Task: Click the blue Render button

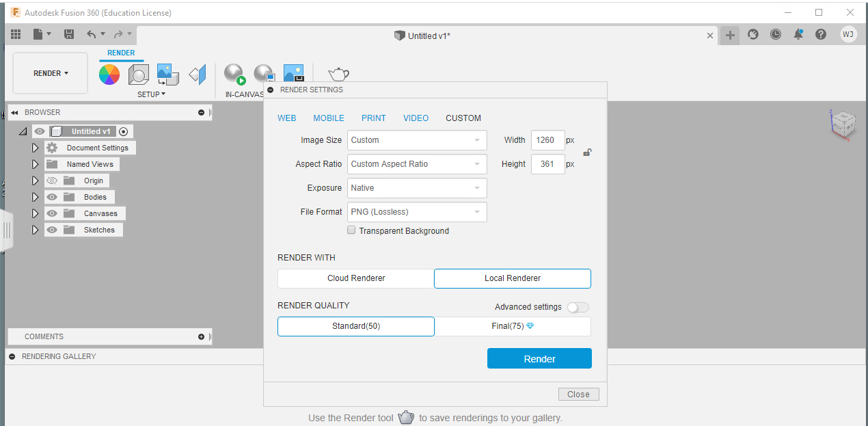Action: [539, 358]
